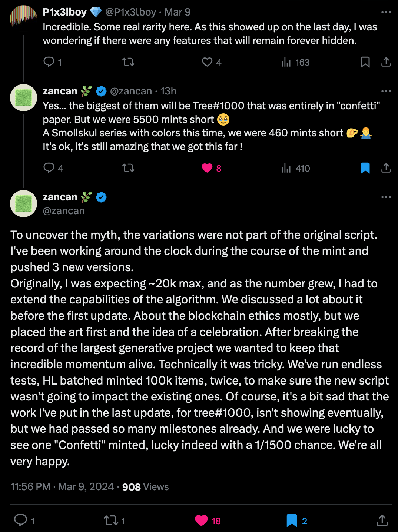Open the 11:56 PM Mar 9, 2024 timestamp

tap(62, 487)
